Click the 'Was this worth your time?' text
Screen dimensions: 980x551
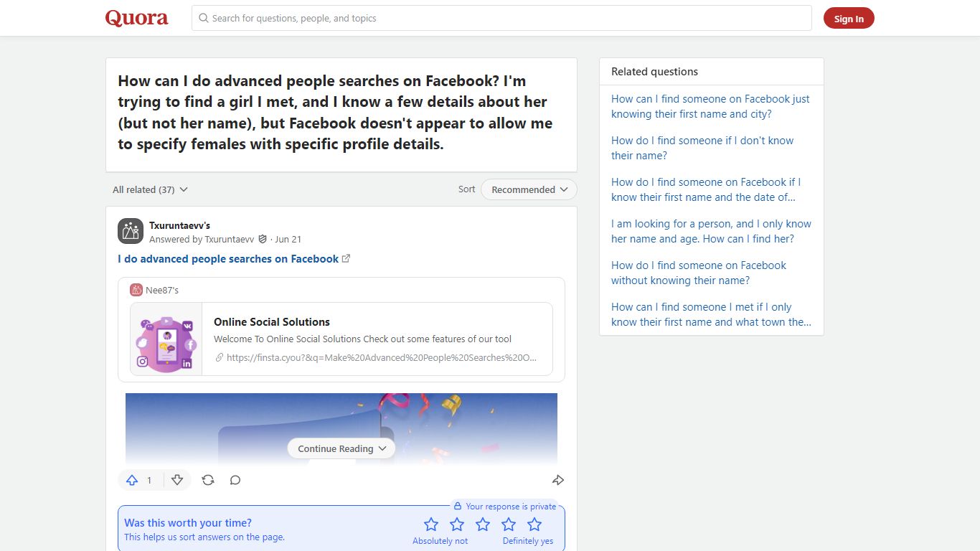pyautogui.click(x=188, y=523)
